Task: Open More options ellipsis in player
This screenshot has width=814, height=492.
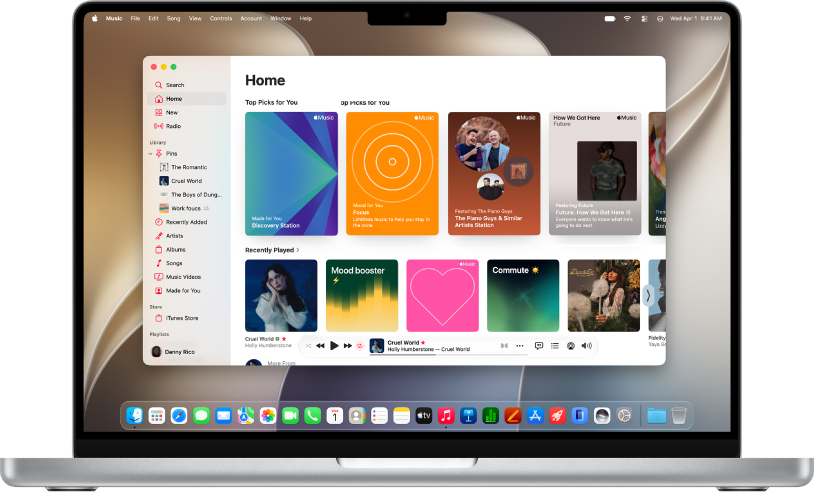Action: click(x=520, y=346)
